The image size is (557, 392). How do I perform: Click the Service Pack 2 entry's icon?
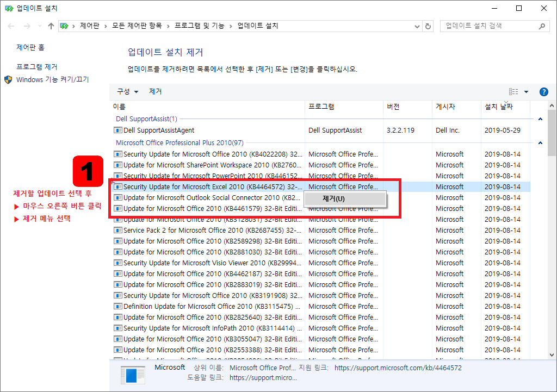tap(118, 230)
